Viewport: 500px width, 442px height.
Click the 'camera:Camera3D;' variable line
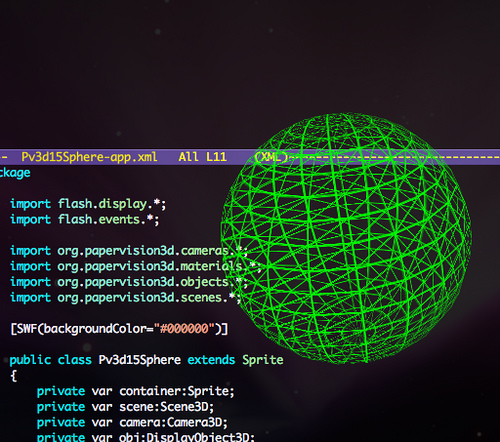point(132,423)
